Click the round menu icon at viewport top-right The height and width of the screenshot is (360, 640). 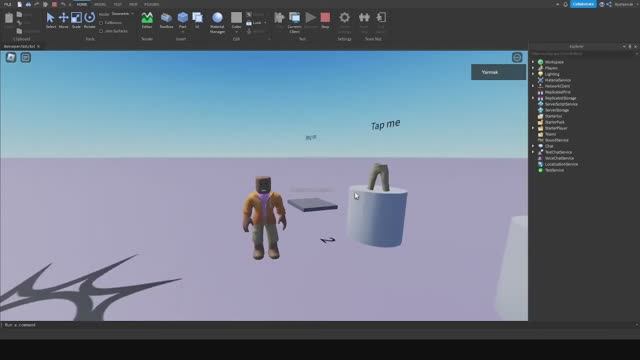click(517, 58)
